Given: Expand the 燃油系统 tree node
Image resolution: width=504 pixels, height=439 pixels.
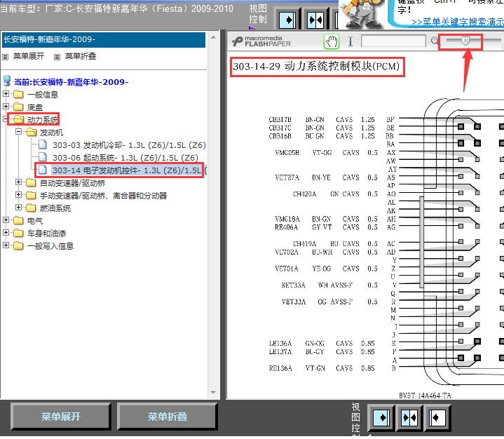Looking at the screenshot, I should click(x=19, y=208).
